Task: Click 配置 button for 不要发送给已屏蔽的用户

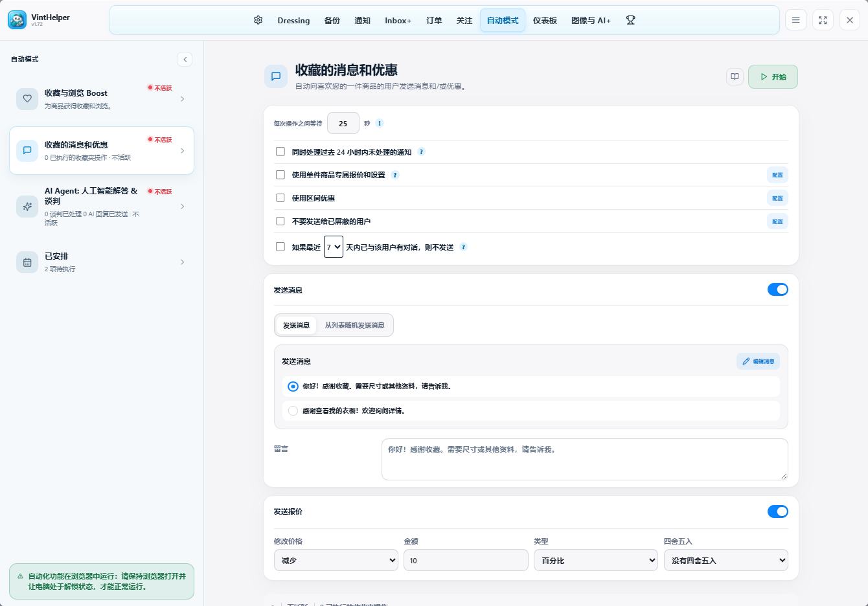Action: (x=777, y=221)
